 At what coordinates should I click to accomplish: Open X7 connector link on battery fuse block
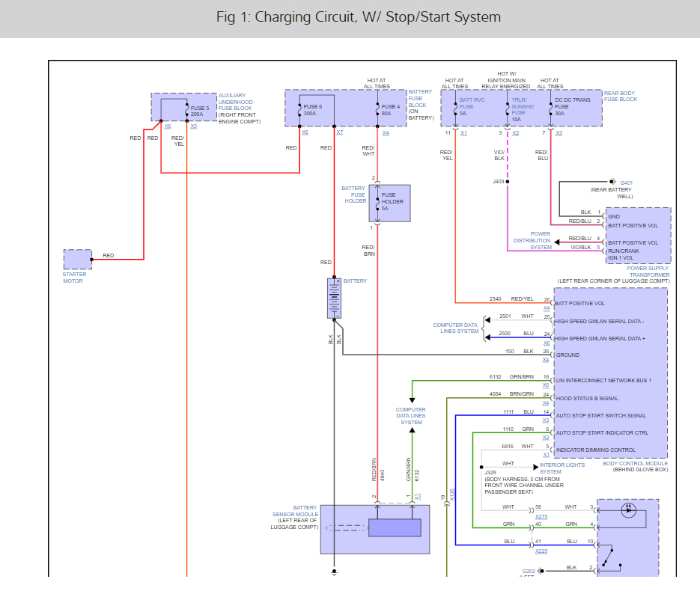tap(340, 132)
